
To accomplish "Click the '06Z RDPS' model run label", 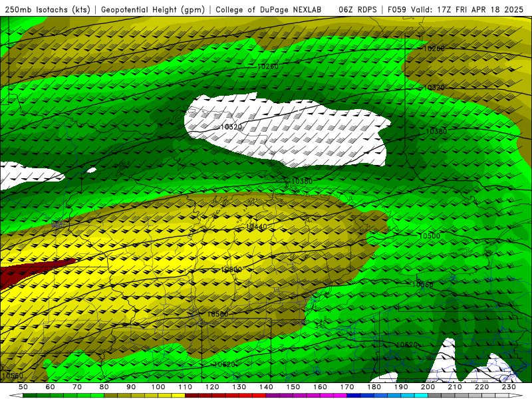I will [358, 9].
